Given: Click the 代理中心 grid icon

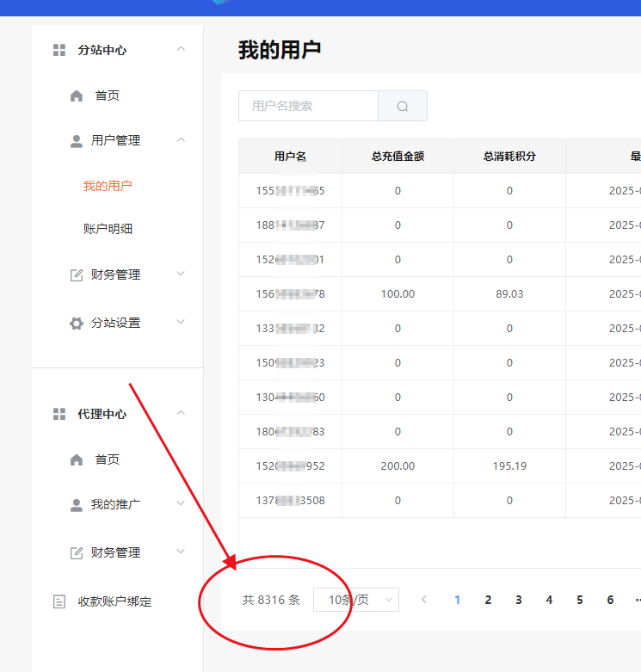Looking at the screenshot, I should [59, 415].
